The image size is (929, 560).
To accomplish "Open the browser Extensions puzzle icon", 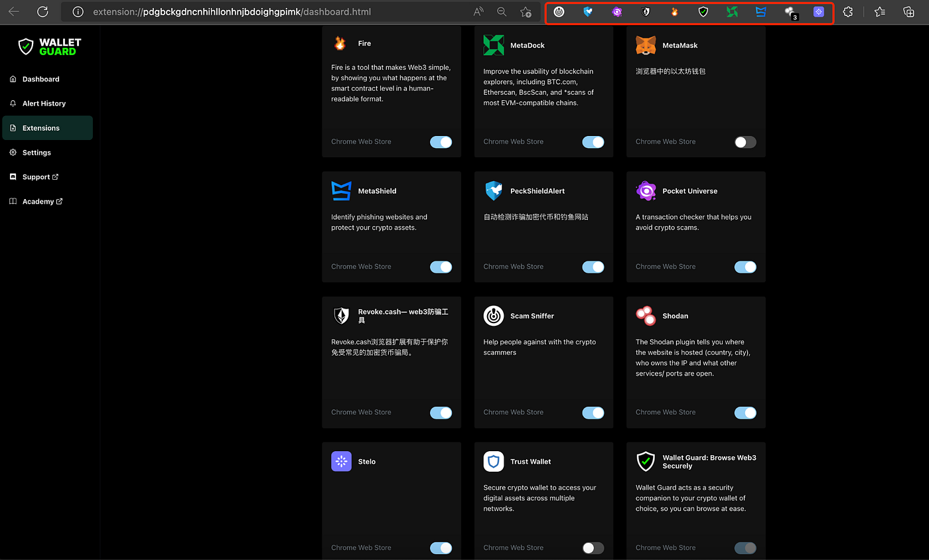I will pyautogui.click(x=847, y=12).
